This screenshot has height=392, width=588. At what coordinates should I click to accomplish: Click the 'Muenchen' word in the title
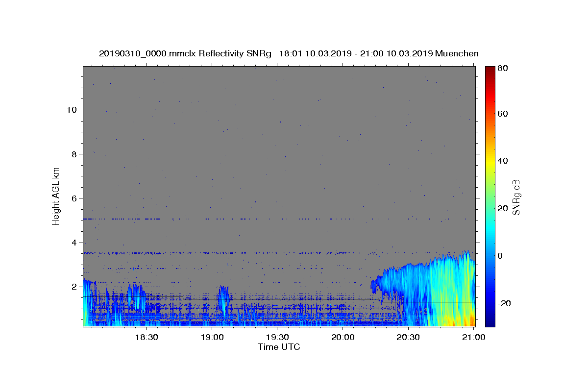point(457,53)
